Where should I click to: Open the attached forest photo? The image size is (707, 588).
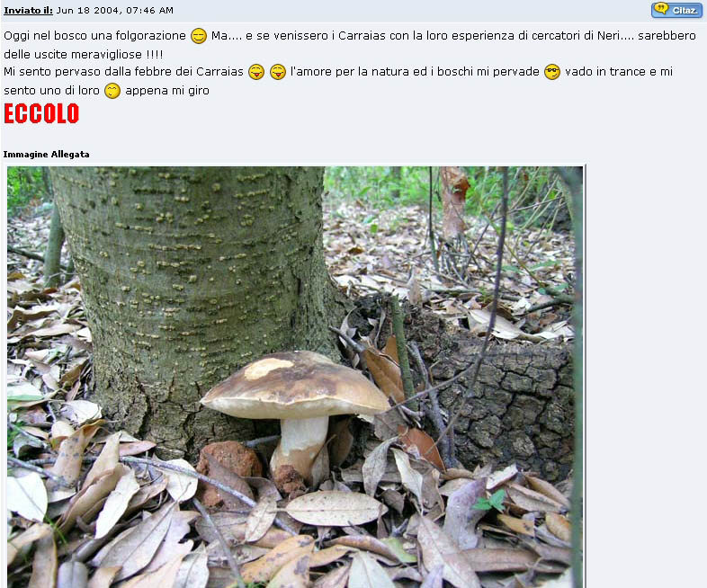point(295,377)
